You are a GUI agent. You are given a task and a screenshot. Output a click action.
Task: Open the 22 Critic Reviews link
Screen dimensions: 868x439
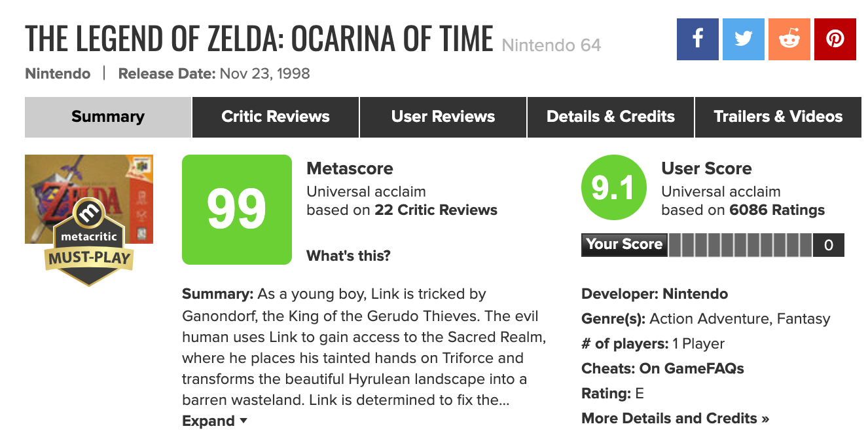point(436,210)
